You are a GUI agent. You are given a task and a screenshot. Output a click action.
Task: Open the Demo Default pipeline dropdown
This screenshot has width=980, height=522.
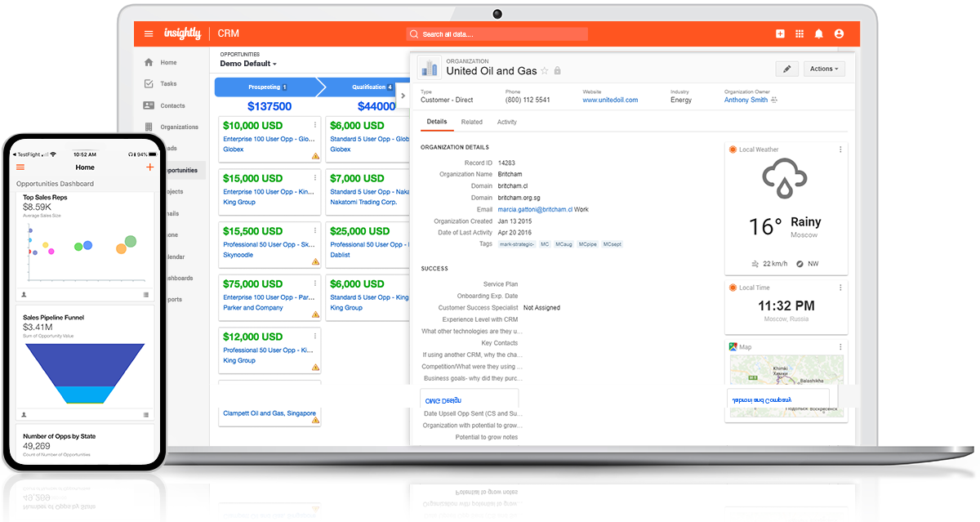tap(247, 63)
